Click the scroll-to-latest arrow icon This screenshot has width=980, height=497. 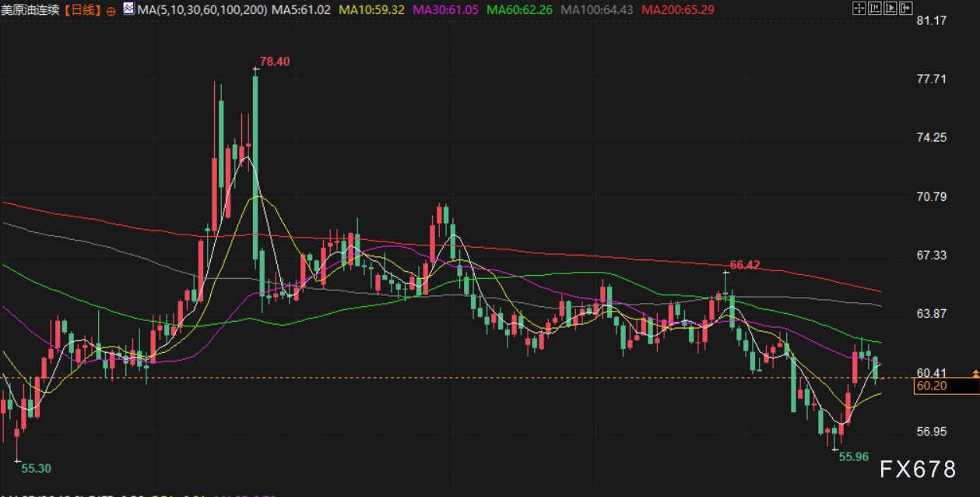click(x=904, y=9)
